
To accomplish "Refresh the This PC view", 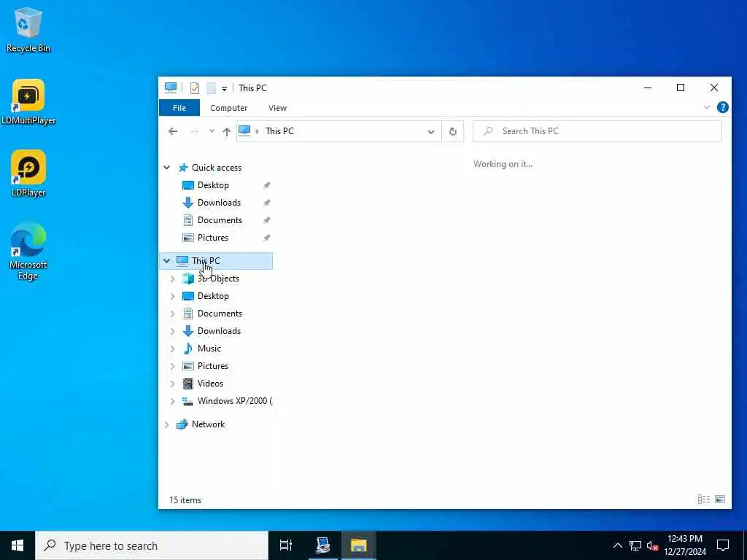I will click(452, 132).
